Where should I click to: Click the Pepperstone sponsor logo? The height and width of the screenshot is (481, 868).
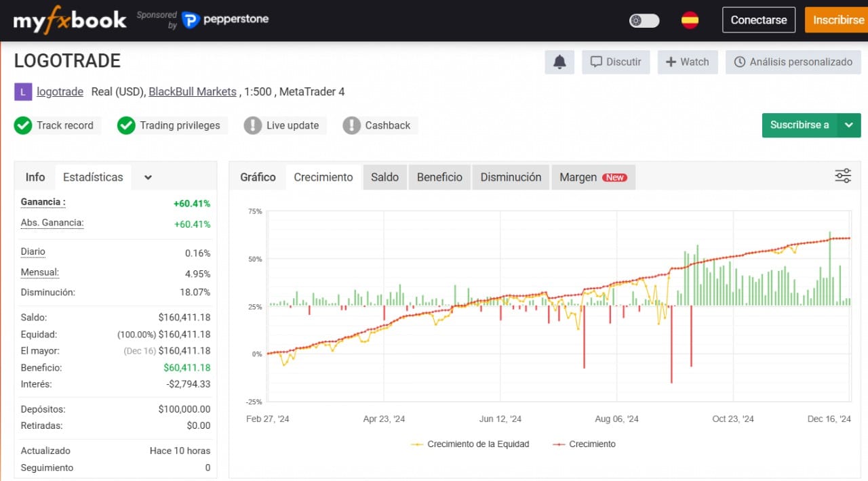[225, 20]
